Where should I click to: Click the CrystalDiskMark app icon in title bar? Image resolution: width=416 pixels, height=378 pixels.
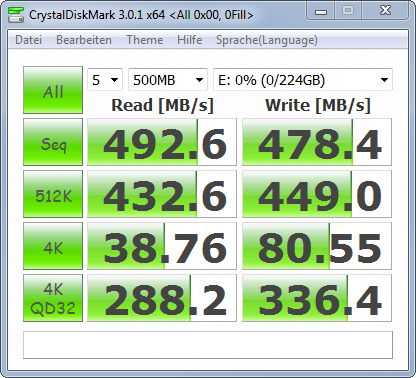pyautogui.click(x=15, y=14)
